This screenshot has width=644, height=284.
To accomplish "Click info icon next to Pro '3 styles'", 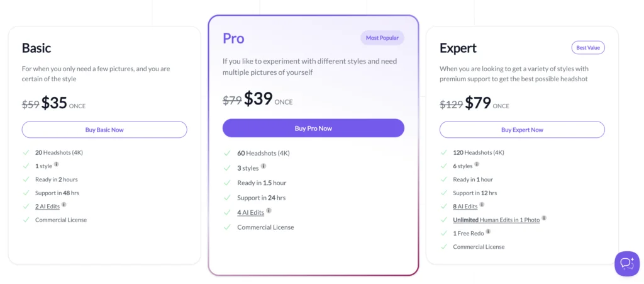I will point(264,166).
